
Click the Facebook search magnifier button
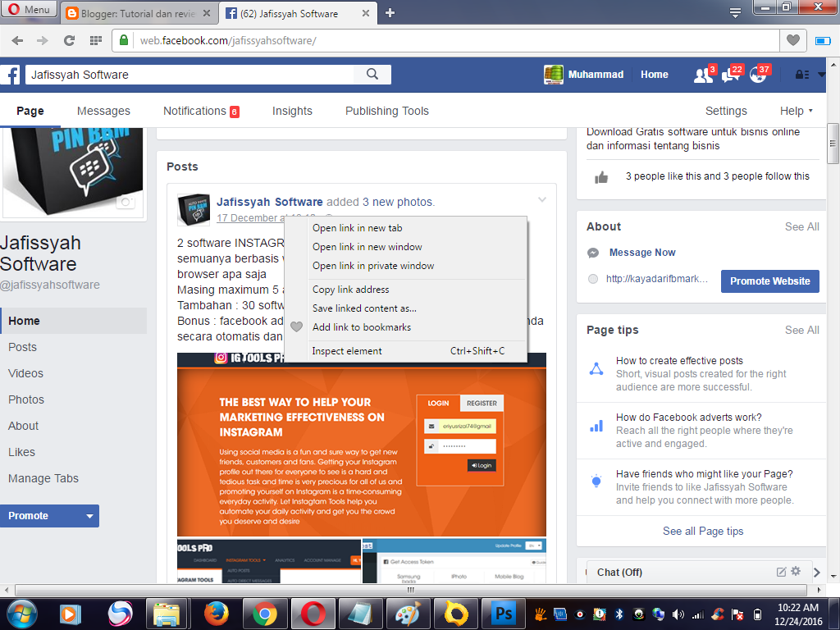coord(372,75)
